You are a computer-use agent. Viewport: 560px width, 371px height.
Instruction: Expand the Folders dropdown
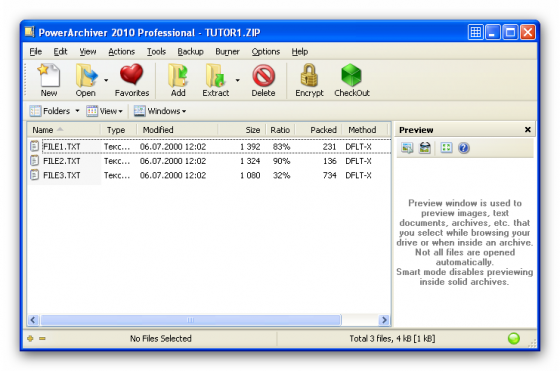point(77,111)
